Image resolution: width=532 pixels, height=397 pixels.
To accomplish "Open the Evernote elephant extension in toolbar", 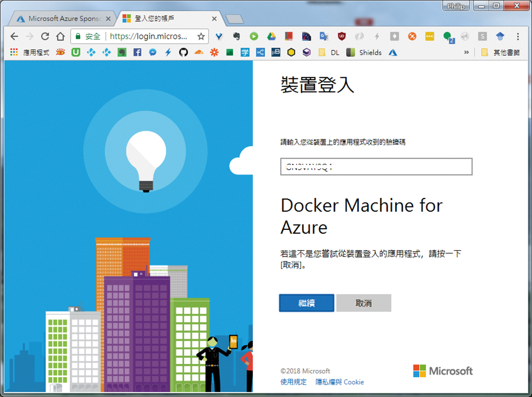I will tap(236, 36).
